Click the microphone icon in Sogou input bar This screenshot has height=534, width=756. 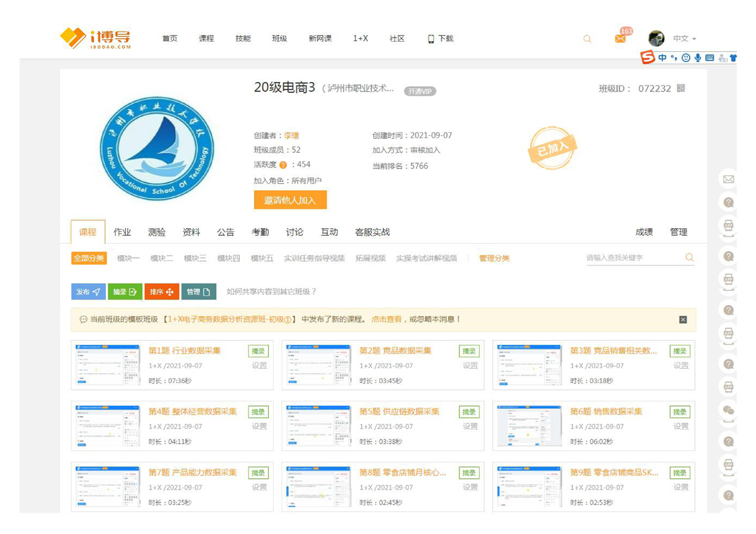[698, 58]
